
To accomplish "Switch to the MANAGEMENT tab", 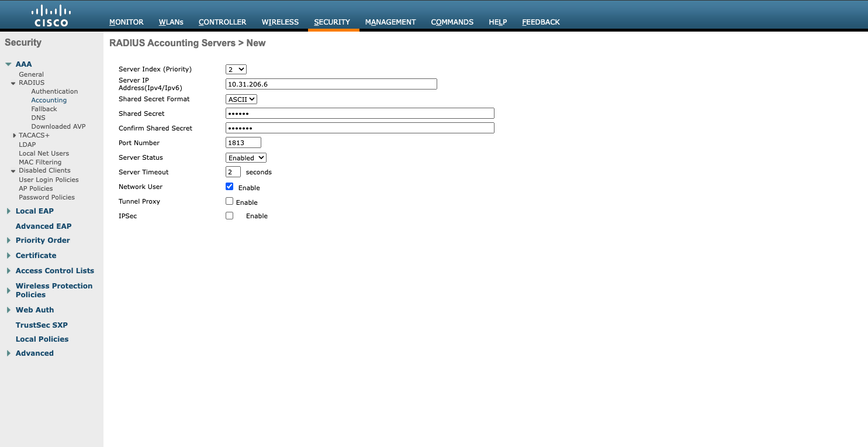I will pos(390,22).
